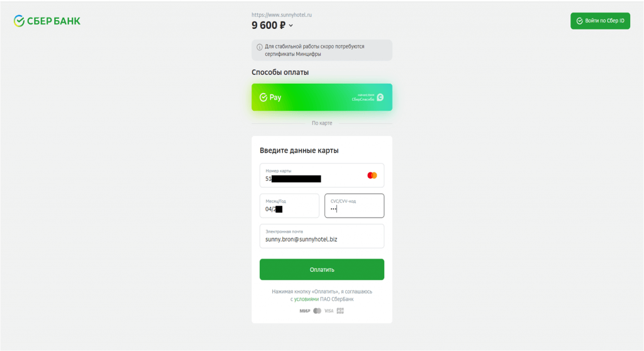Open the условиями terms link
Viewport: 644px width, 351px height.
click(x=308, y=299)
